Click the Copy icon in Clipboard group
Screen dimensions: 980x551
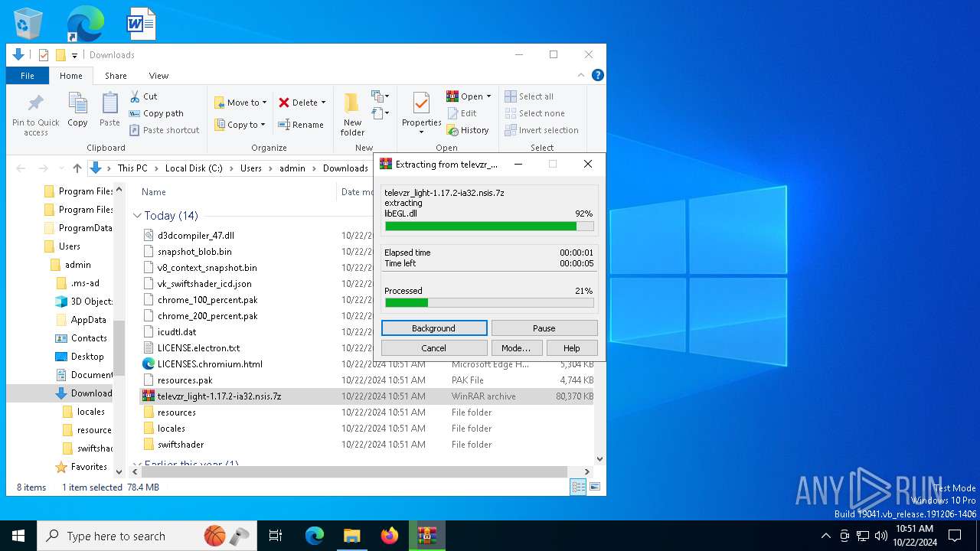point(77,109)
